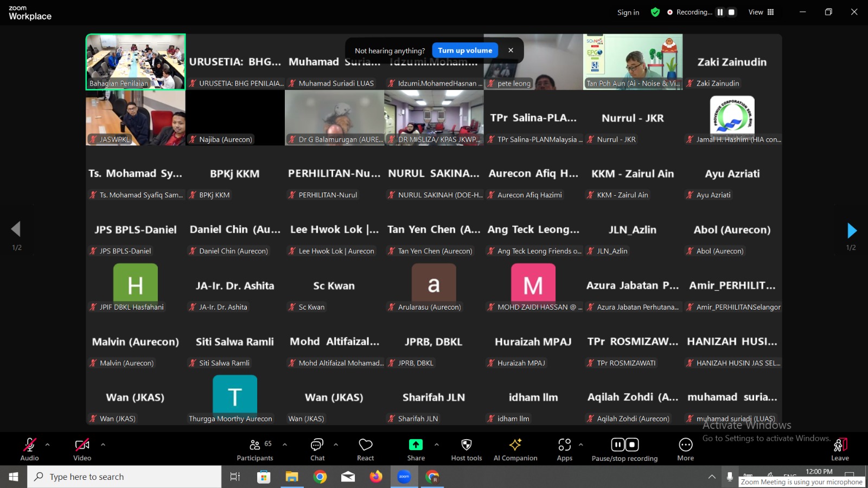Stop recording using the top bar stop icon
Screen dimensions: 868x488
point(731,12)
